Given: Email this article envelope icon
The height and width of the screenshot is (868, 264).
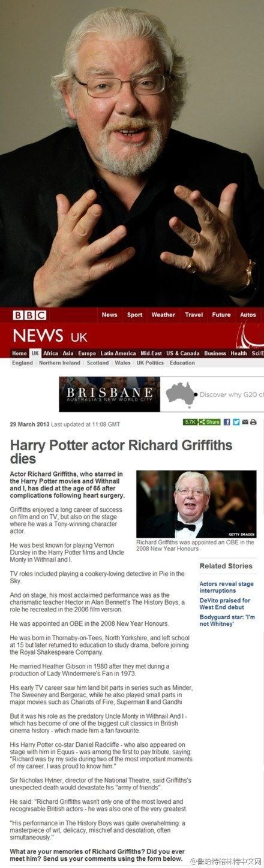Looking at the screenshot, I should pos(245,422).
